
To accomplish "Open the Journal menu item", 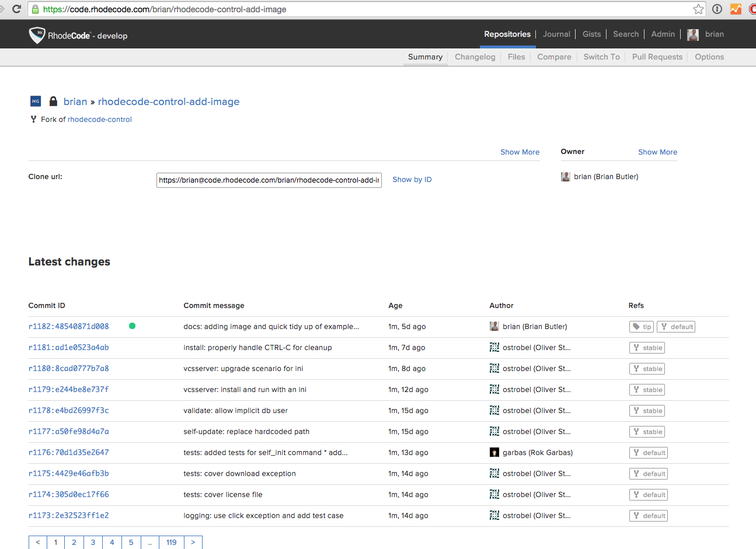I will tap(556, 34).
